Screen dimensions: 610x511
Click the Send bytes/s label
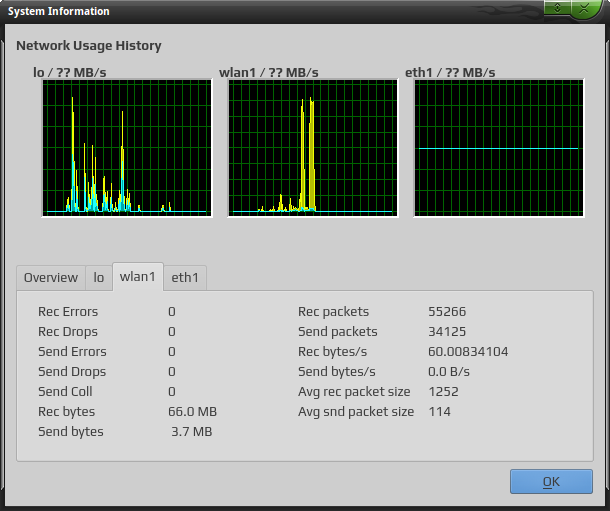[x=337, y=372]
